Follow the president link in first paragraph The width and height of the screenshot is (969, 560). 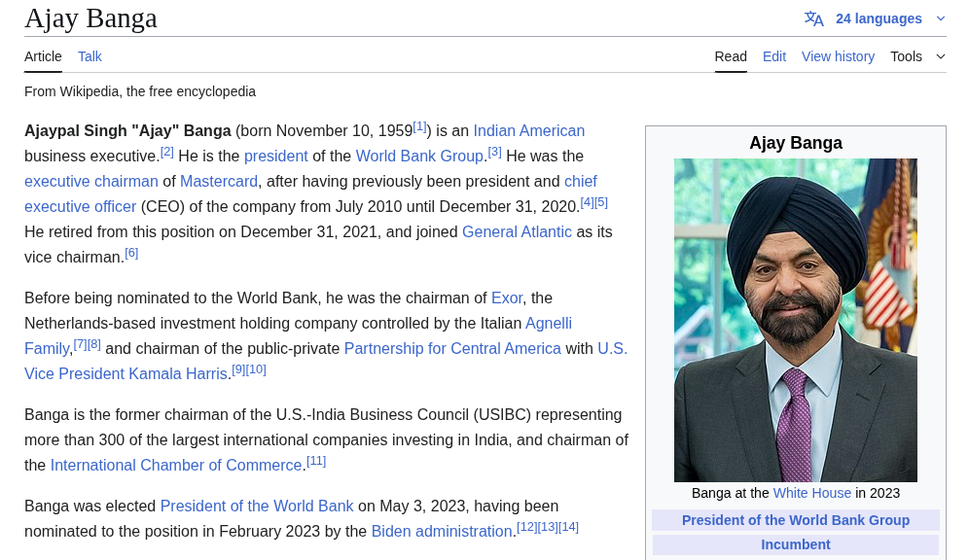(275, 157)
